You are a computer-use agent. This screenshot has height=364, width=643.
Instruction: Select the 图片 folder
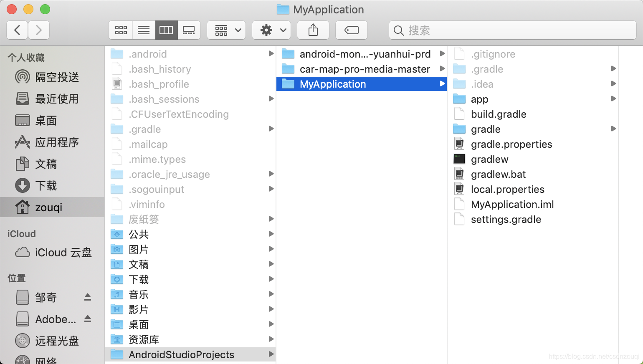coord(190,249)
